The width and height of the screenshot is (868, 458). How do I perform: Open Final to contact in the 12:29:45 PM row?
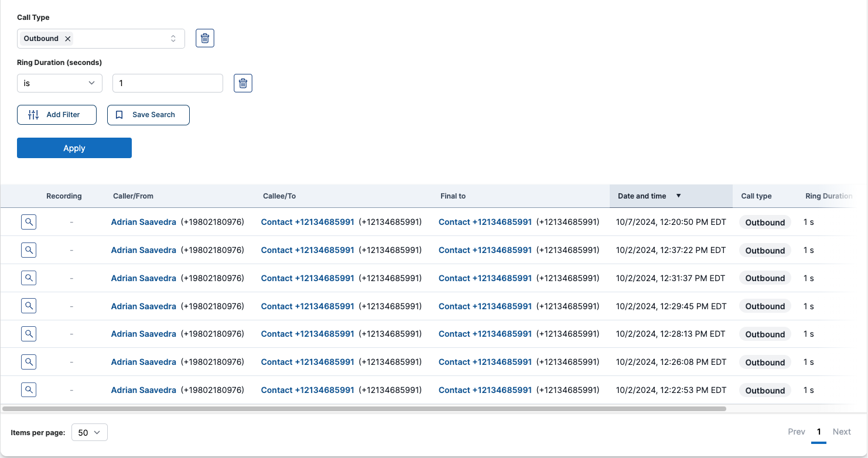pyautogui.click(x=485, y=306)
